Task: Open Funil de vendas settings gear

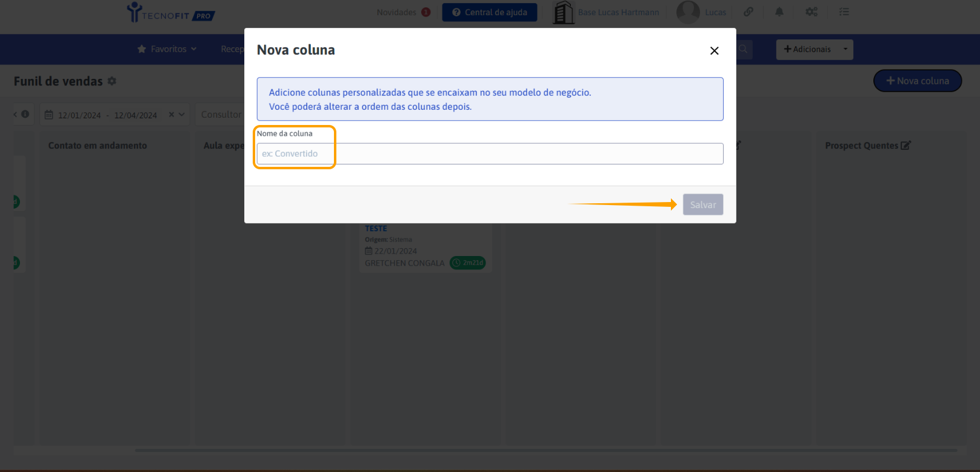Action: (x=112, y=81)
